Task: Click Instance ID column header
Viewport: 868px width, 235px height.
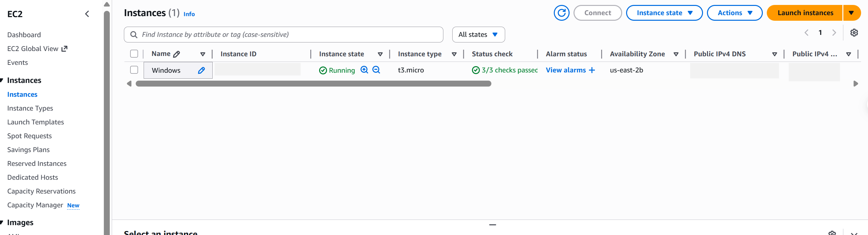Action: point(238,54)
